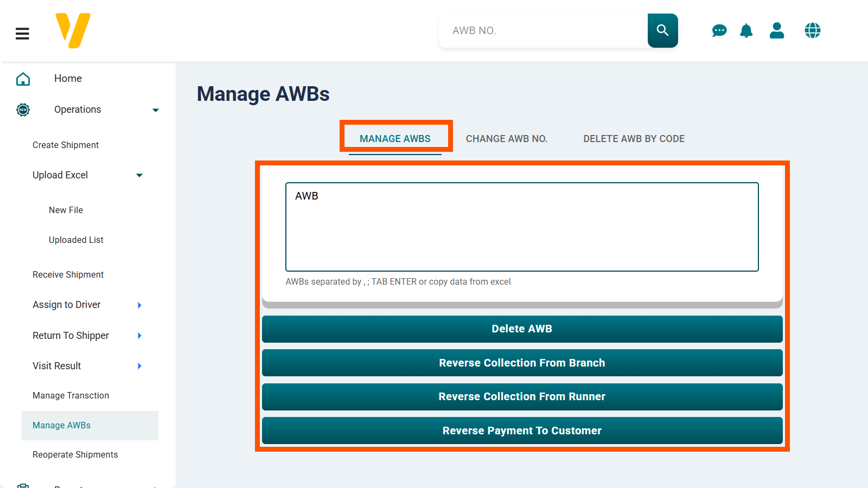
Task: Click the yellow V company logo
Action: click(72, 30)
